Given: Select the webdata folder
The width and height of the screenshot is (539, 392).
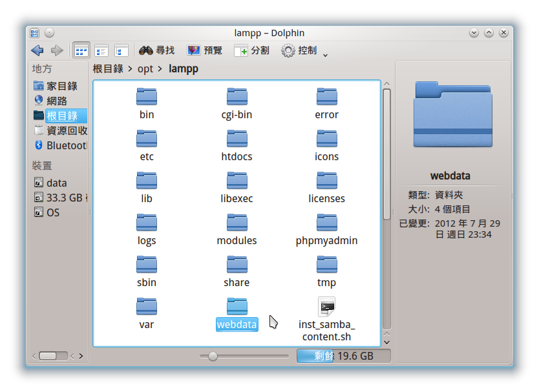Looking at the screenshot, I should point(237,314).
